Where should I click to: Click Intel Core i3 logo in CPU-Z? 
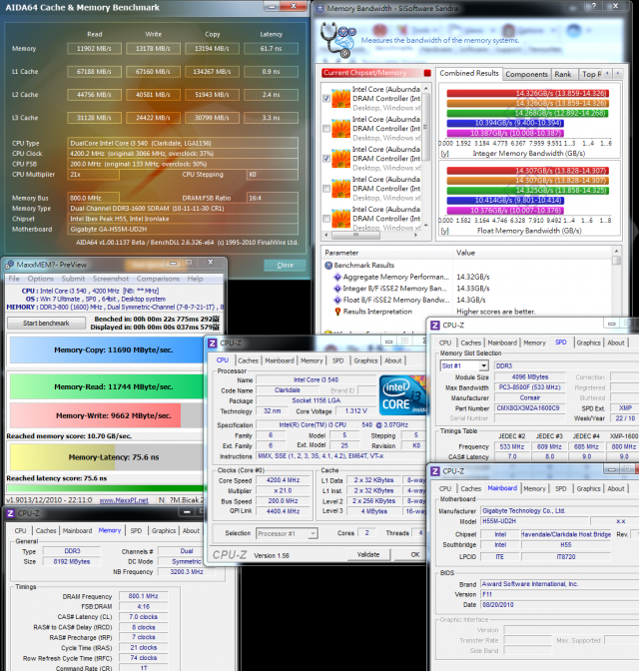401,395
